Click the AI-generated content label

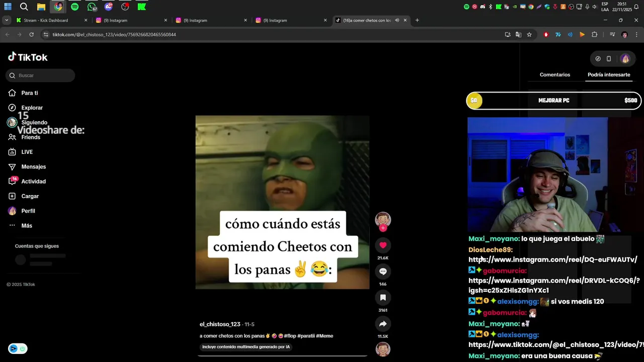pos(246,347)
